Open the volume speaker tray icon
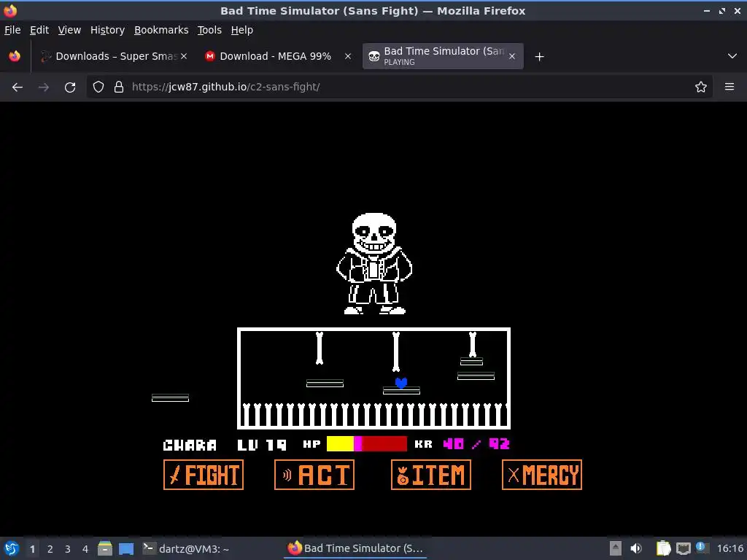Screen dimensions: 747x560 (636, 548)
